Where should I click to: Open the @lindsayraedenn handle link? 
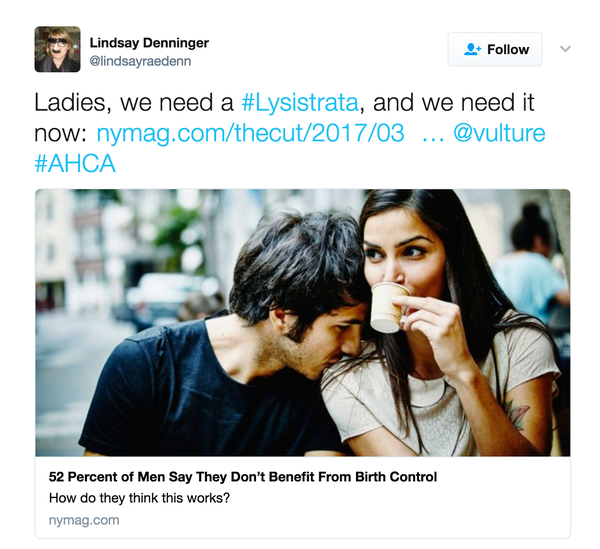point(140,61)
